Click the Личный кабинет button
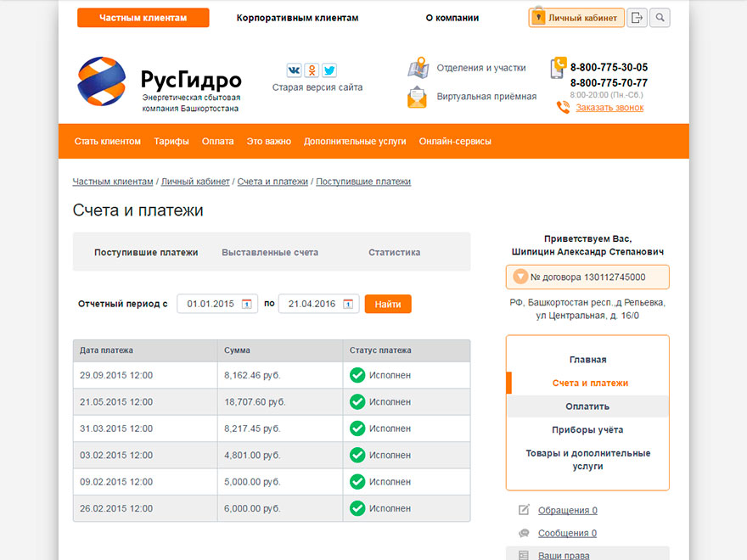This screenshot has height=560, width=747. coord(576,18)
